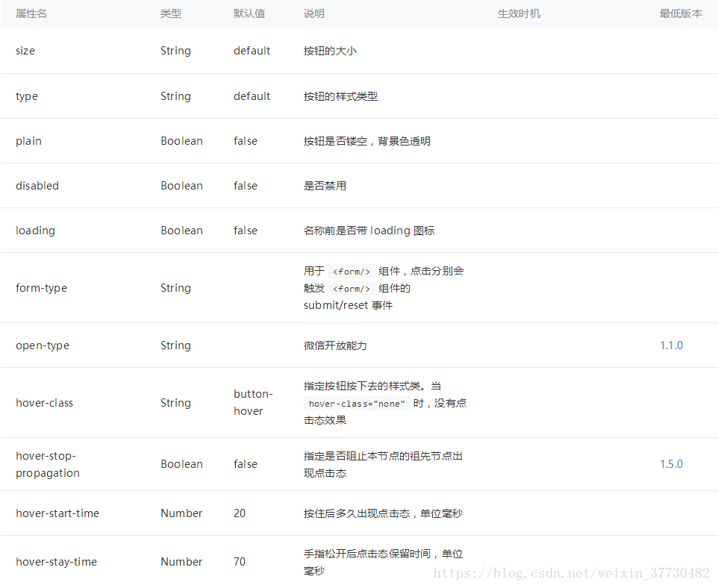Click the loading property name

tap(35, 230)
